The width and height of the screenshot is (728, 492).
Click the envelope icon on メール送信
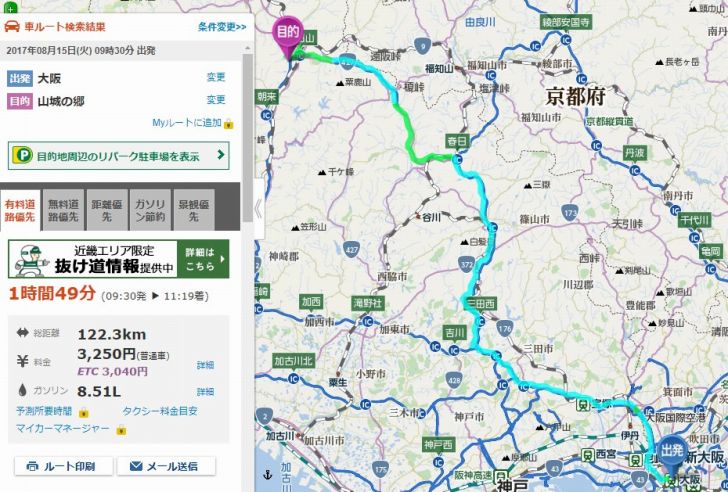click(x=136, y=466)
